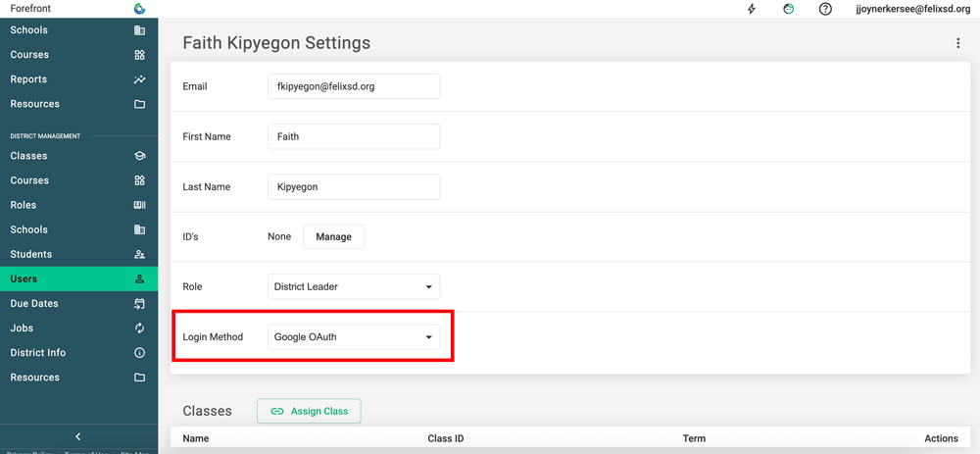Viewport: 980px width, 454px height.
Task: Click the Email input field
Action: [354, 86]
